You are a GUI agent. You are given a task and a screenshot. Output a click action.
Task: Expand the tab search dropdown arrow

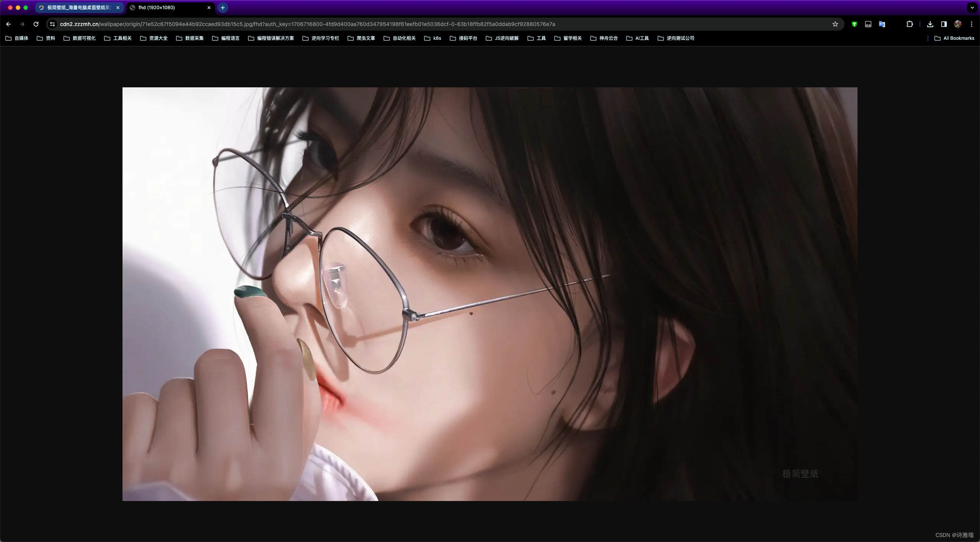coord(972,8)
